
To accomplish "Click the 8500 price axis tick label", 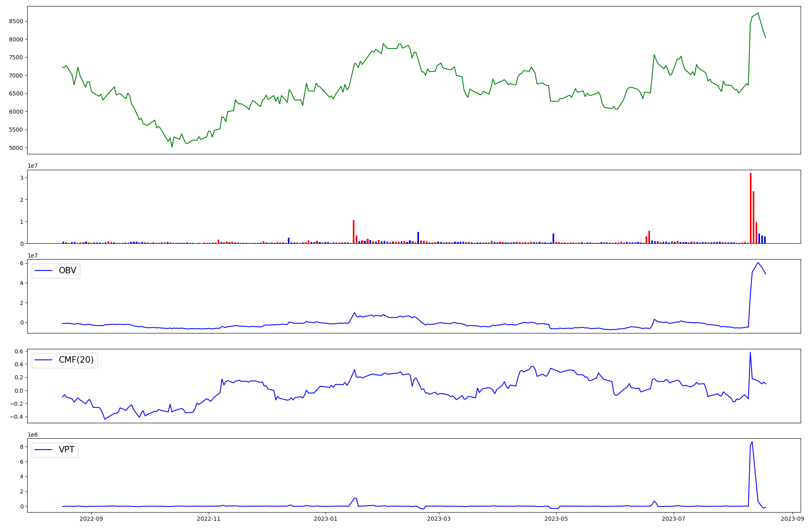I will [17, 21].
